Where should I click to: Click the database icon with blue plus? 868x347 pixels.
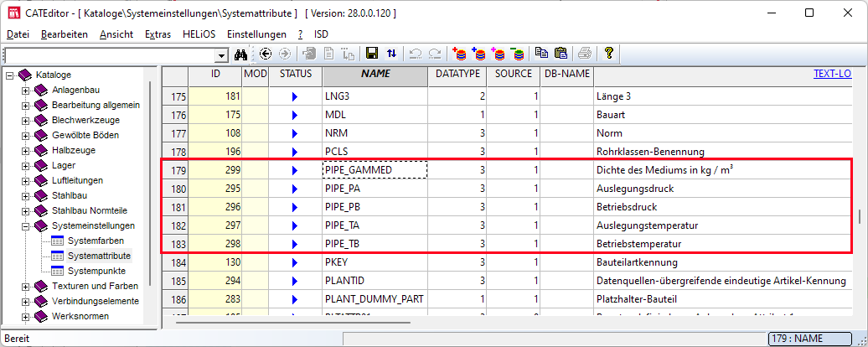pos(478,54)
